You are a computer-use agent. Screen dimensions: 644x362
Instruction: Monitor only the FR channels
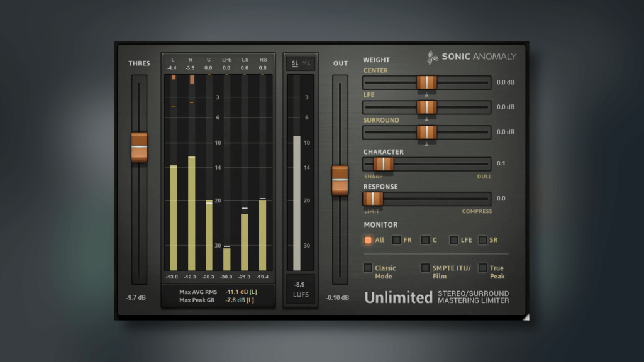click(397, 240)
